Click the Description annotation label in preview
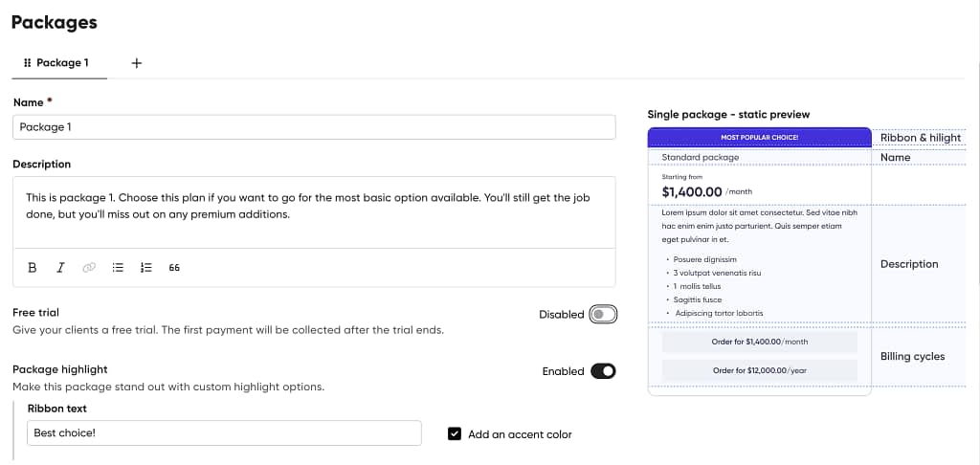The image size is (980, 465). coord(909,264)
